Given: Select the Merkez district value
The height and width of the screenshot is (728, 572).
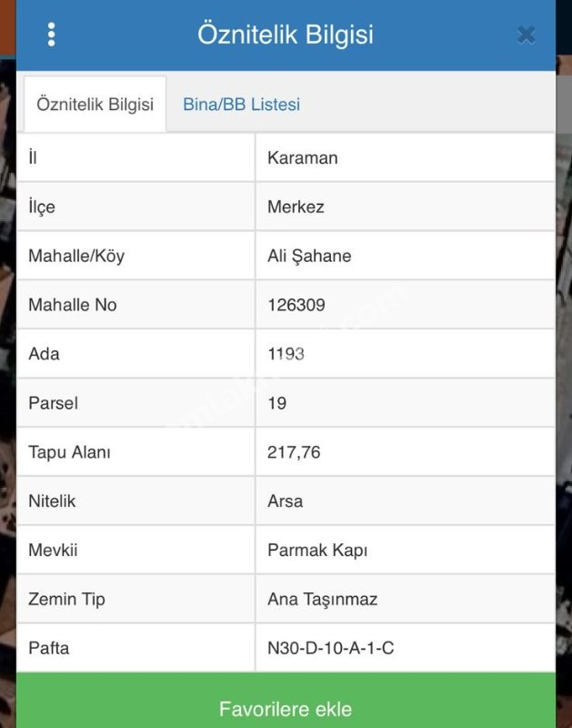Looking at the screenshot, I should pyautogui.click(x=296, y=207).
